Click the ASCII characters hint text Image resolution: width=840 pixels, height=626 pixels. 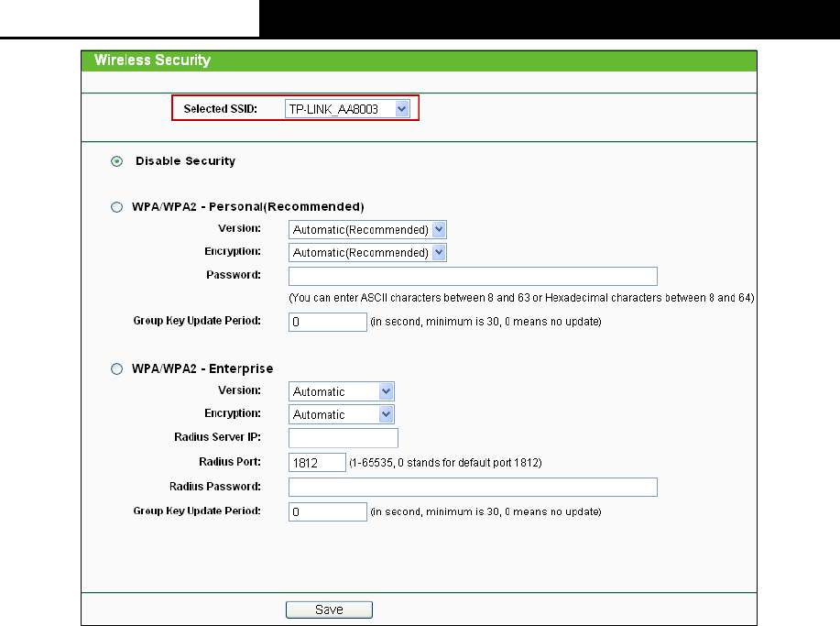[x=521, y=298]
